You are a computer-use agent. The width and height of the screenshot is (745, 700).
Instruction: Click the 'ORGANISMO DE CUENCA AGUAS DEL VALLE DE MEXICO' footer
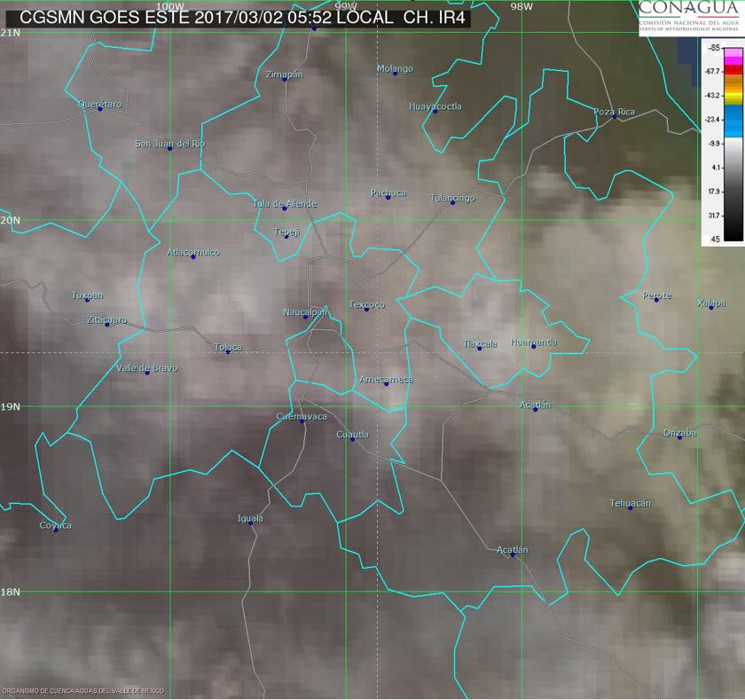(83, 691)
